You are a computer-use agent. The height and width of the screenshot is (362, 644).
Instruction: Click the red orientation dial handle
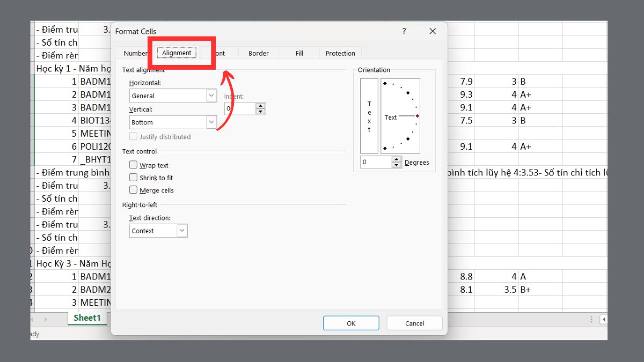tap(417, 116)
